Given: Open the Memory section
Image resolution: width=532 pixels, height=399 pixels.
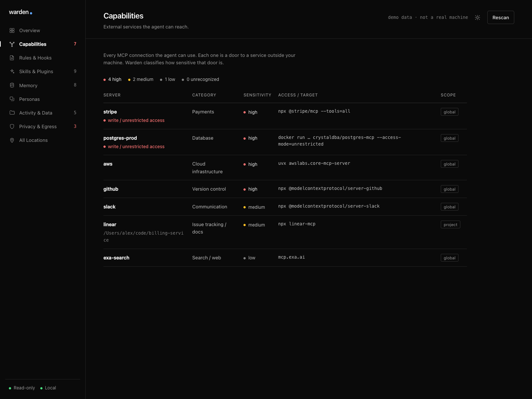Looking at the screenshot, I should pyautogui.click(x=43, y=85).
